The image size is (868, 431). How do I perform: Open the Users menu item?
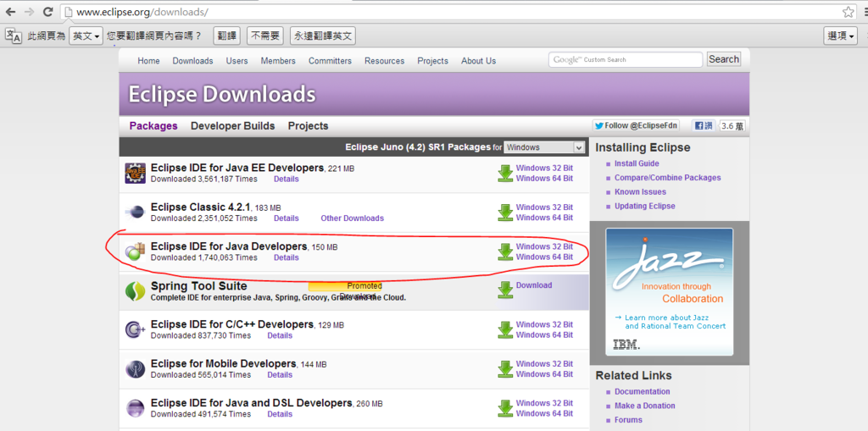pos(237,61)
